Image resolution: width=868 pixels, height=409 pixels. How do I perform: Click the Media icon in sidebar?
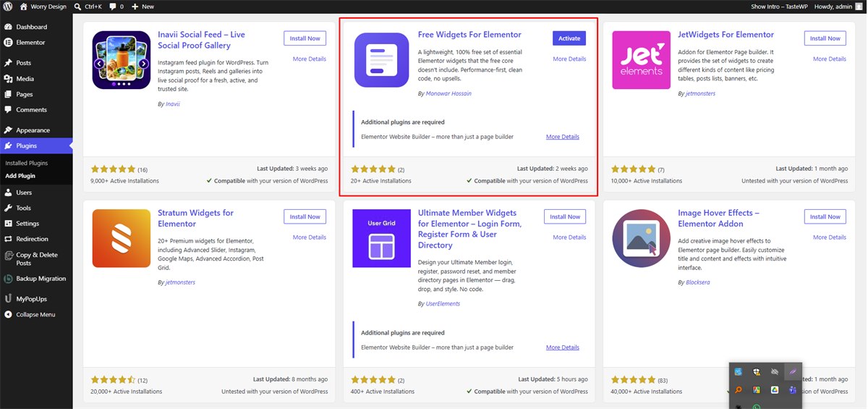(x=8, y=78)
